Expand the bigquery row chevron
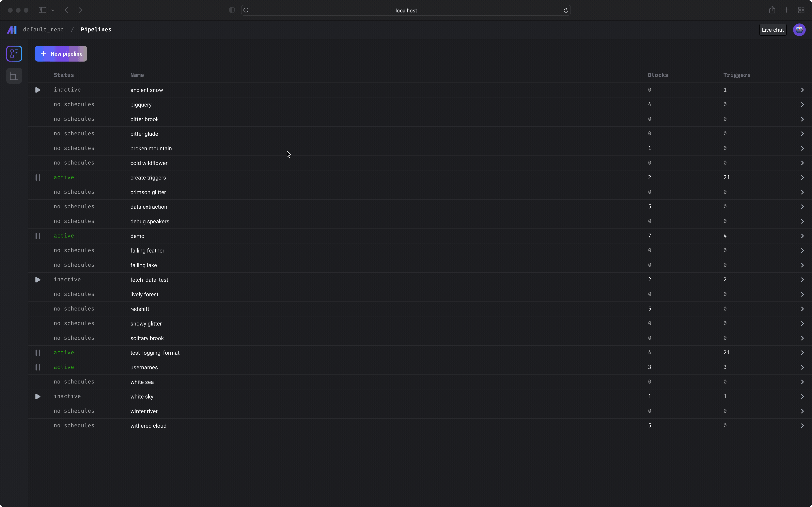The image size is (812, 507). [802, 105]
